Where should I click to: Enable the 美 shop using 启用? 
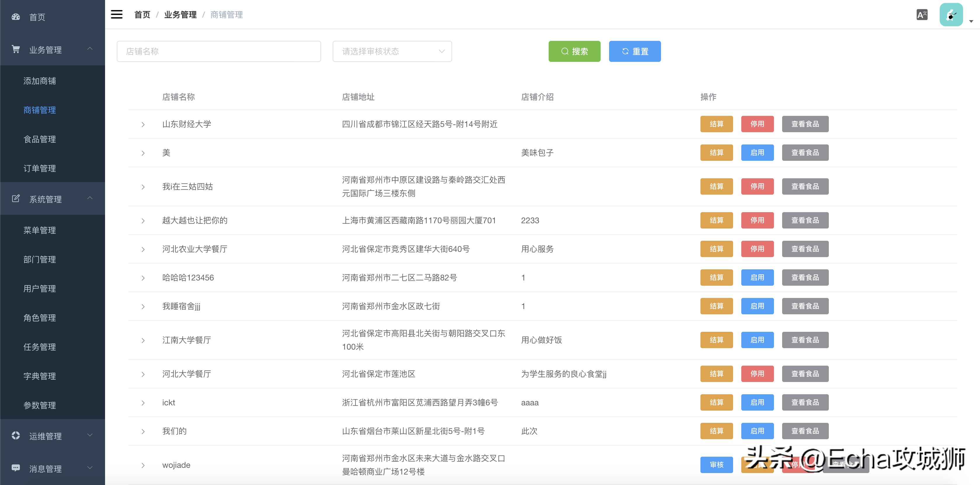757,153
